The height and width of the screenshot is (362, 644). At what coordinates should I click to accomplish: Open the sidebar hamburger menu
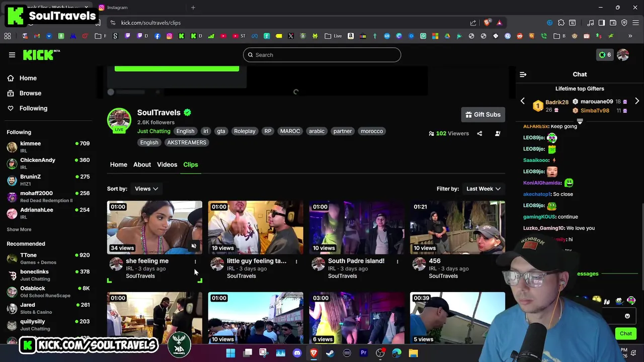(x=12, y=55)
